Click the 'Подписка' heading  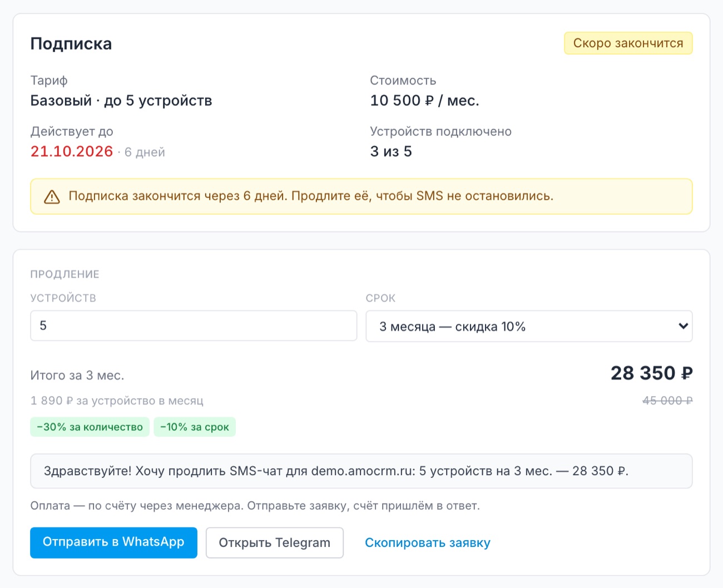pyautogui.click(x=71, y=44)
